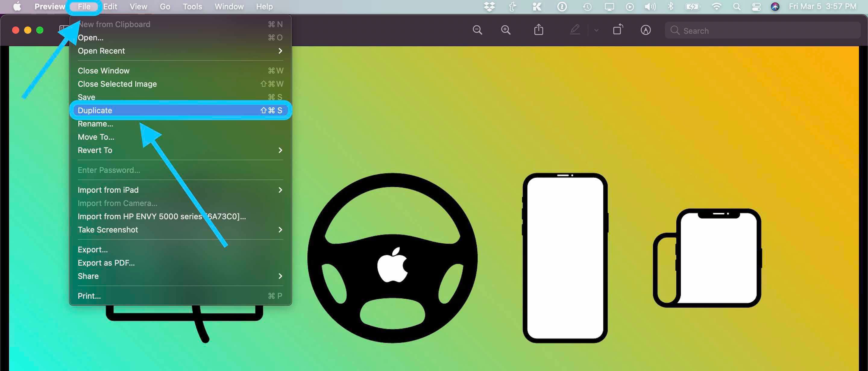The image size is (868, 371).
Task: Expand Open Recent submenu
Action: click(180, 51)
